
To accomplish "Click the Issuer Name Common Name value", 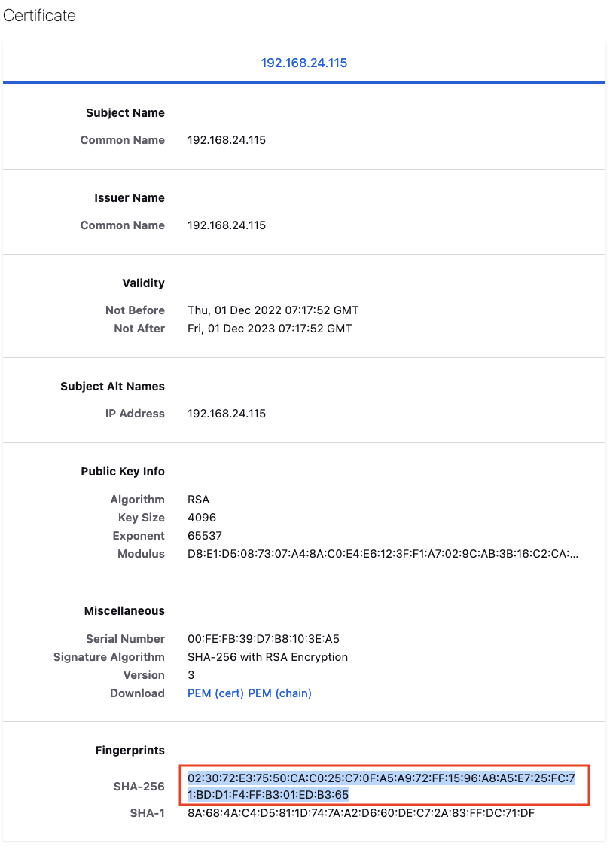I will click(x=227, y=225).
